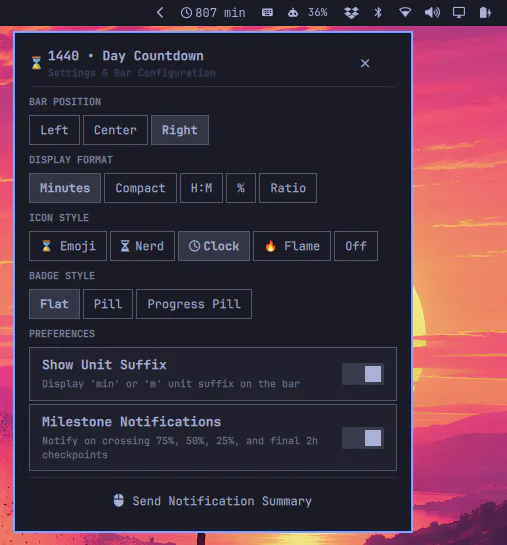Image resolution: width=507 pixels, height=545 pixels.
Task: Select the Pill badge style
Action: [108, 304]
